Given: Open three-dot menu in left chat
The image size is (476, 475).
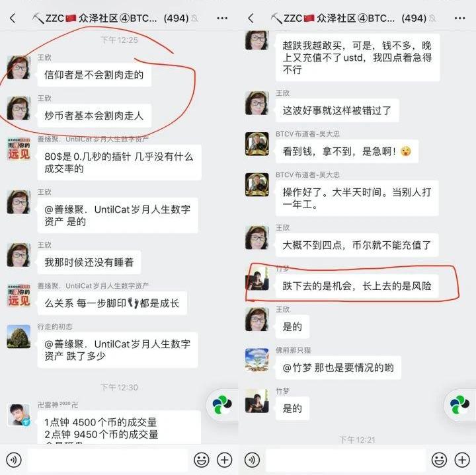Looking at the screenshot, I should click(222, 18).
